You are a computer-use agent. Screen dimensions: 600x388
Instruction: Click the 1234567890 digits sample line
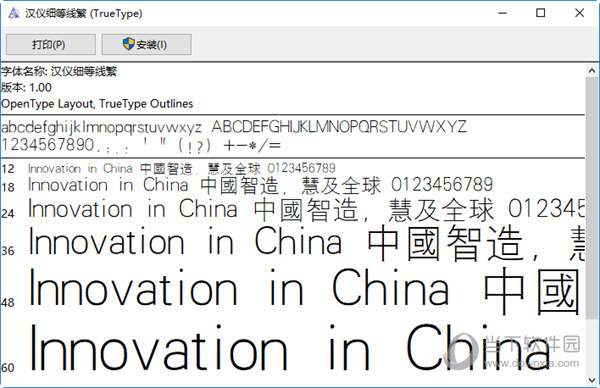coord(47,145)
